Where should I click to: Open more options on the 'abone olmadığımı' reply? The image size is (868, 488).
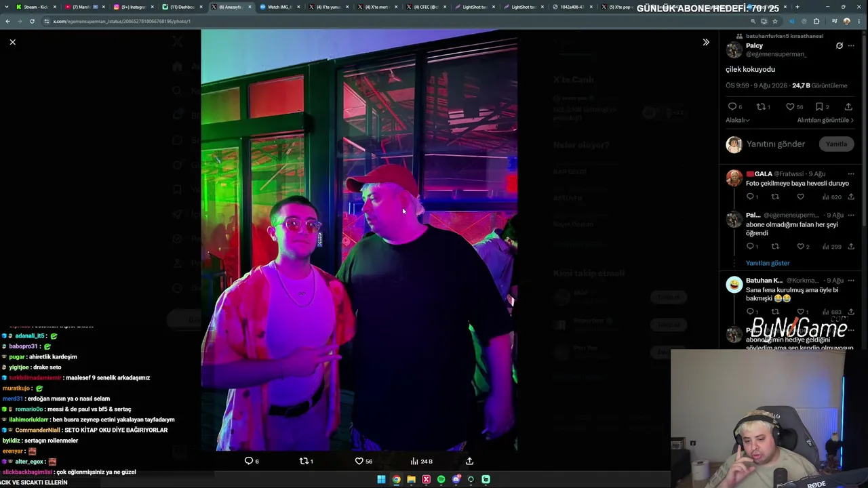click(x=851, y=216)
